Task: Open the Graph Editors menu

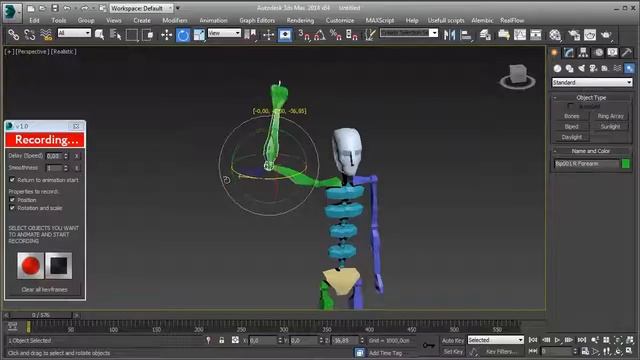Action: tap(257, 20)
